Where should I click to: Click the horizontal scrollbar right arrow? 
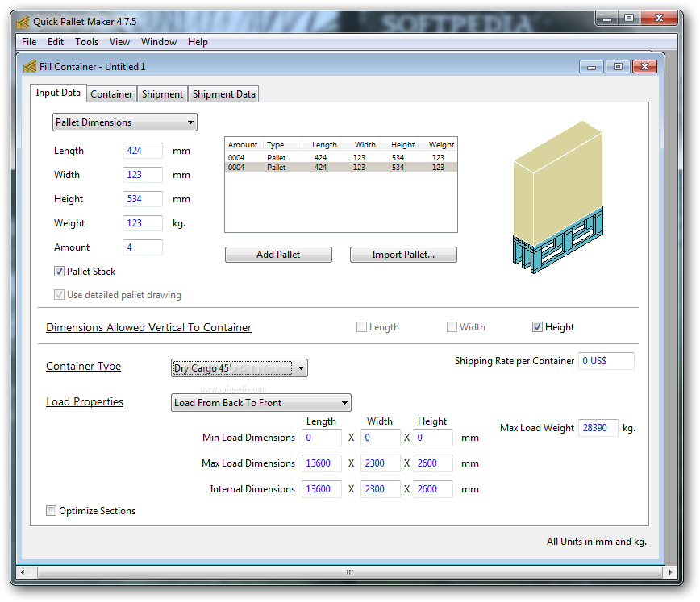point(669,572)
